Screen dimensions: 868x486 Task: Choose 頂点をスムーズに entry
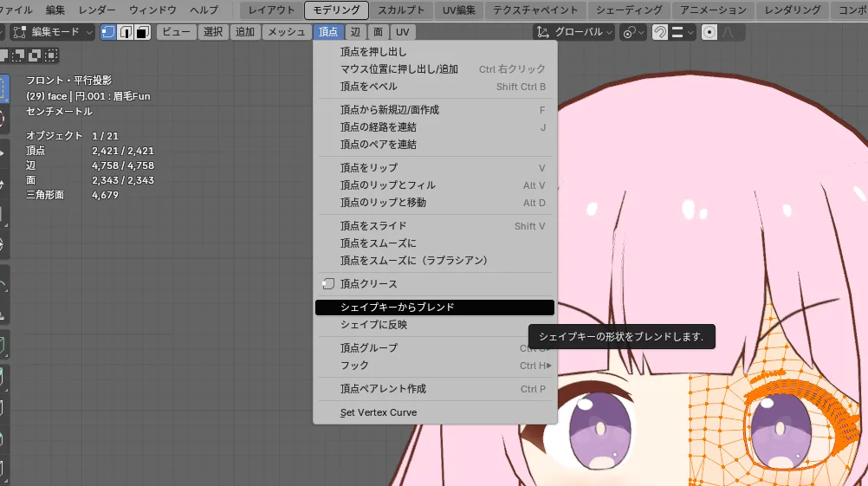click(435, 243)
